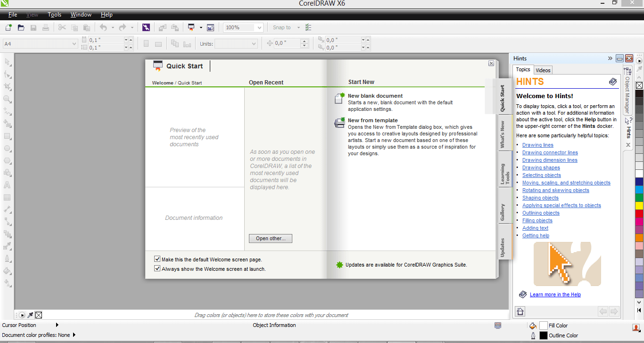The height and width of the screenshot is (343, 644).
Task: Close the Quick Start welcome screen
Action: click(491, 63)
